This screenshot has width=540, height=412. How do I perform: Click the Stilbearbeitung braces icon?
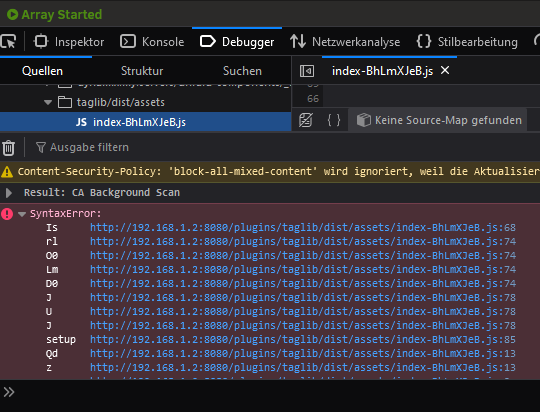click(x=424, y=41)
